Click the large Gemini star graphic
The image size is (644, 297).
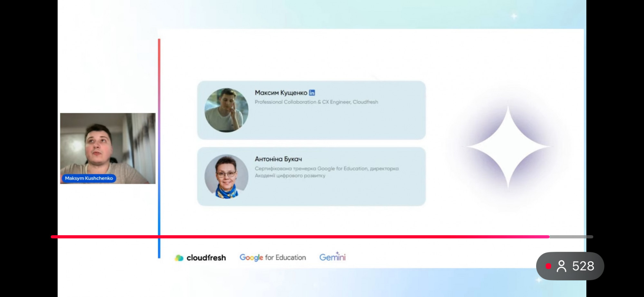click(508, 146)
